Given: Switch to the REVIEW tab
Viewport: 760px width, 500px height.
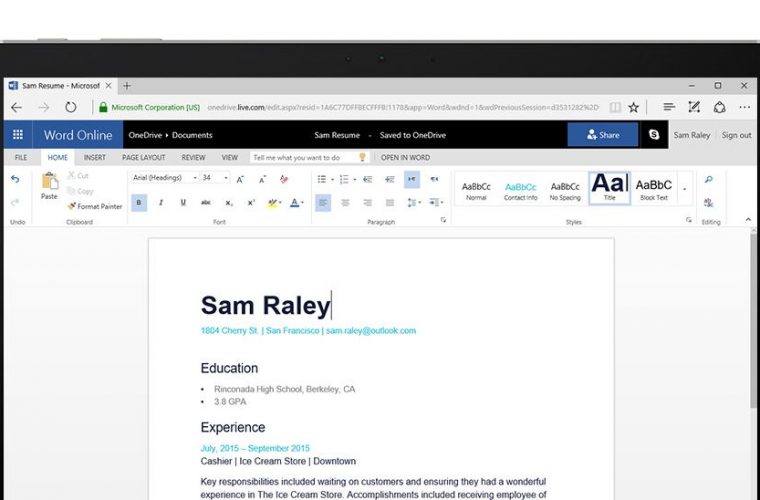Looking at the screenshot, I should (x=193, y=157).
